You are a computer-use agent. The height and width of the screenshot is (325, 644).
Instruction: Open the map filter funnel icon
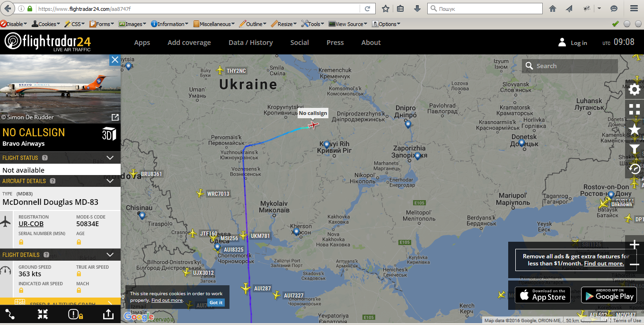pyautogui.click(x=635, y=149)
